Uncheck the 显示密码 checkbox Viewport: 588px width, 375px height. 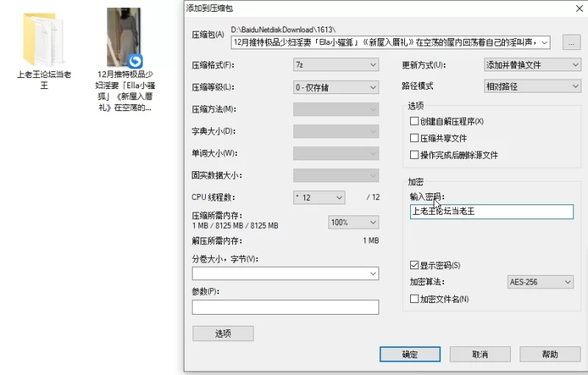pyautogui.click(x=414, y=265)
